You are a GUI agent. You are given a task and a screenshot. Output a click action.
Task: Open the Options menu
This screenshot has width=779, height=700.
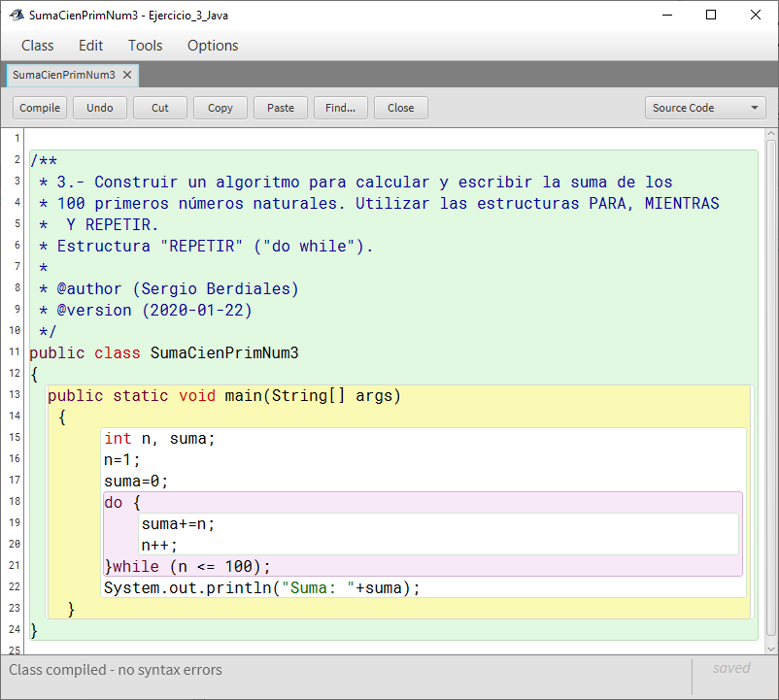[213, 46]
